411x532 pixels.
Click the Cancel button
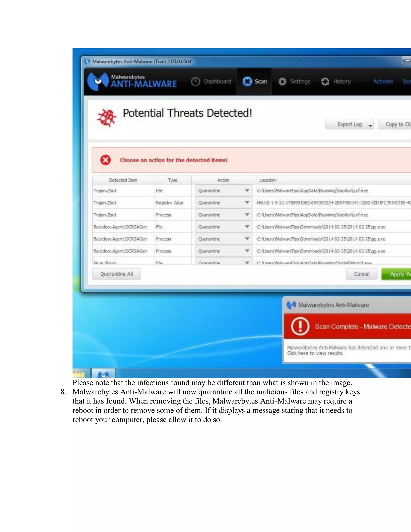(x=362, y=274)
